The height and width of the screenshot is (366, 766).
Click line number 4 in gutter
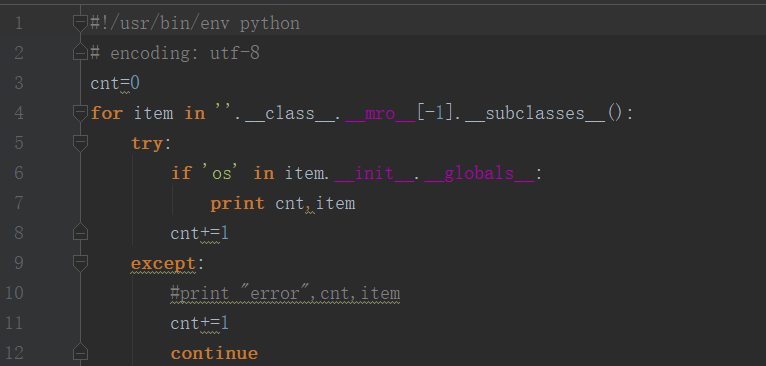[x=19, y=113]
